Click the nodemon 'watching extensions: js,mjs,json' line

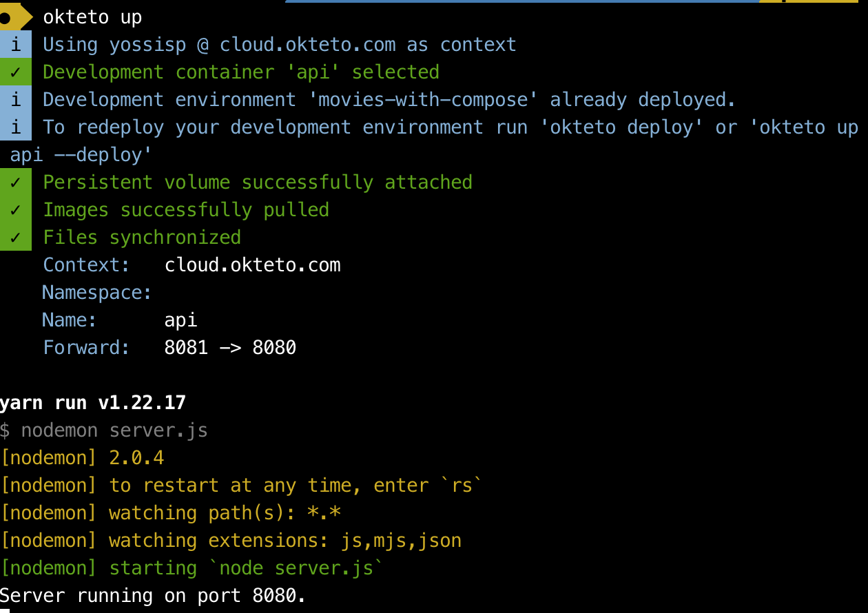[231, 541]
